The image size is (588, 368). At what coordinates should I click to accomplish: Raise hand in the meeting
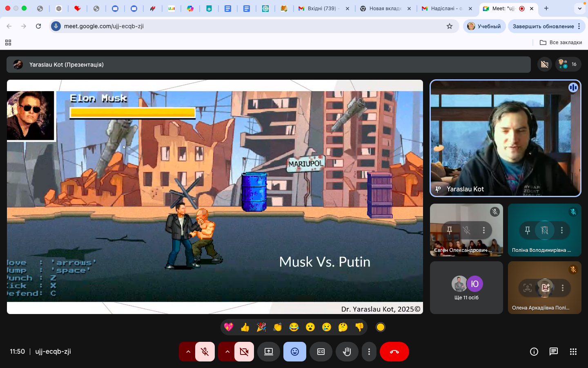click(x=347, y=352)
